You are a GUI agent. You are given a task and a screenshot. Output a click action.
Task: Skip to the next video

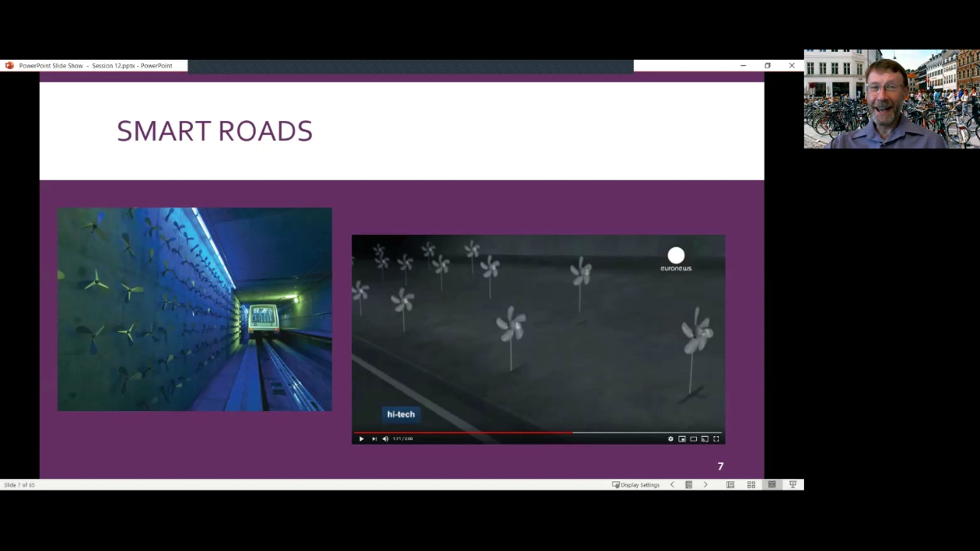pos(374,439)
